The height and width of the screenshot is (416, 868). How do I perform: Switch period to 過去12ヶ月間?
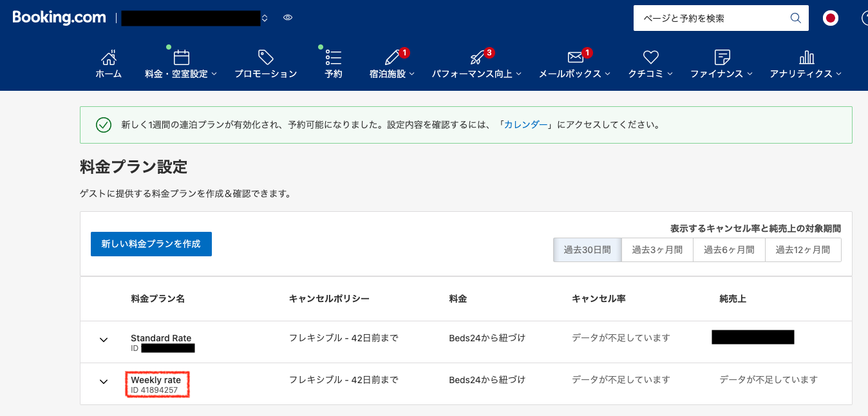[x=802, y=250]
